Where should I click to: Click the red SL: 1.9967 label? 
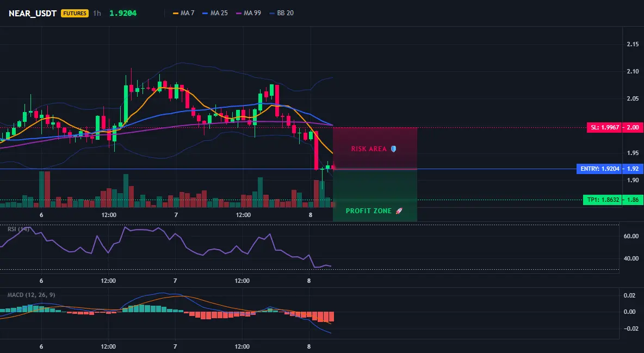[605, 127]
